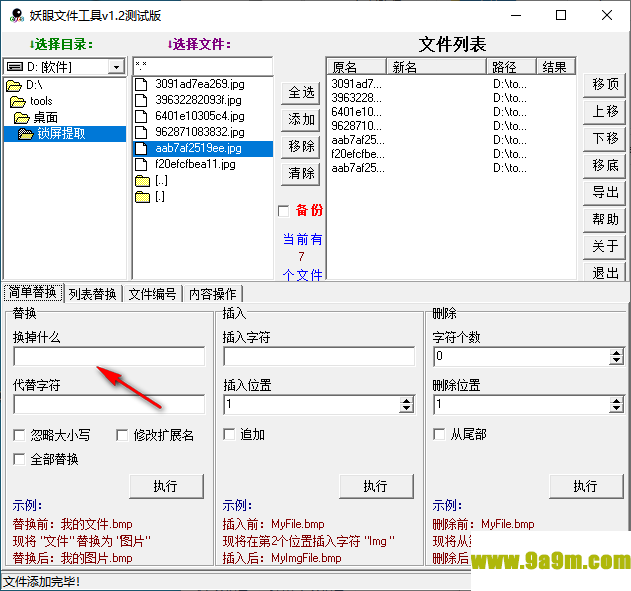Click the icon of f20efcfbea11.jpg file
The width and height of the screenshot is (631, 591).
pyautogui.click(x=141, y=165)
